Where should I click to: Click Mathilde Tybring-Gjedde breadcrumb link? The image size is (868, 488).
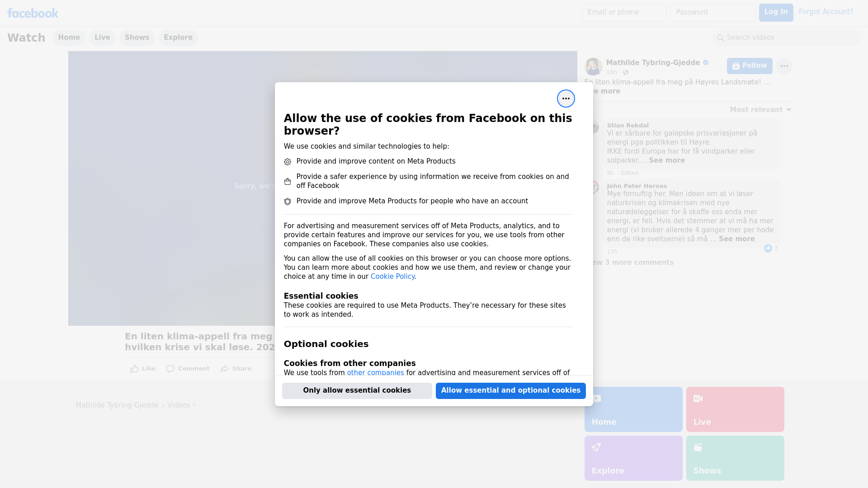(x=117, y=405)
